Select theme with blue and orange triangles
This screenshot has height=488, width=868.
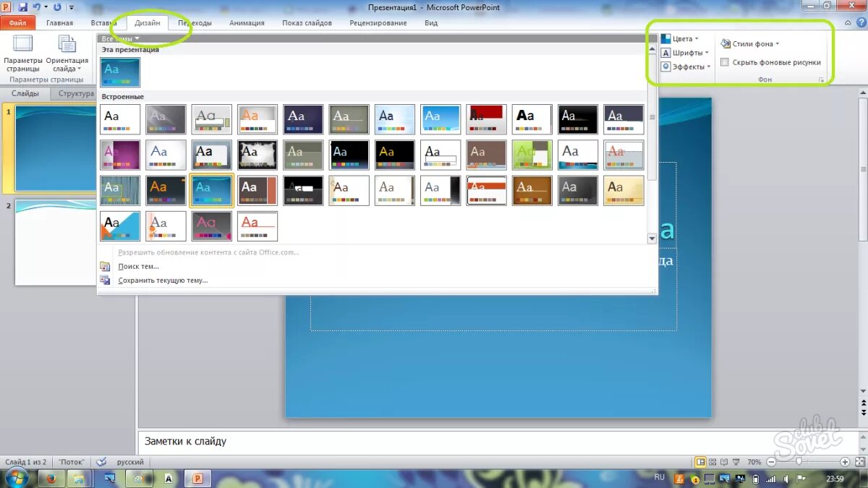[x=120, y=226]
